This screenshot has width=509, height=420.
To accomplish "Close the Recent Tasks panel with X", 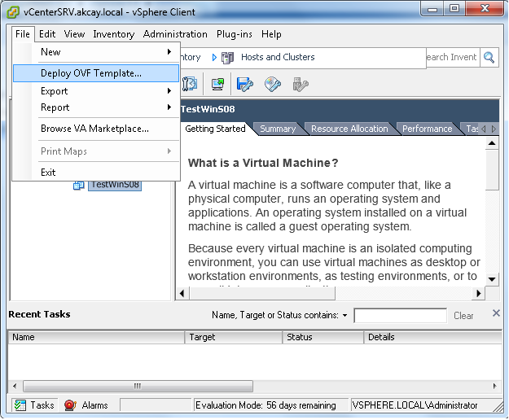I will (x=496, y=313).
